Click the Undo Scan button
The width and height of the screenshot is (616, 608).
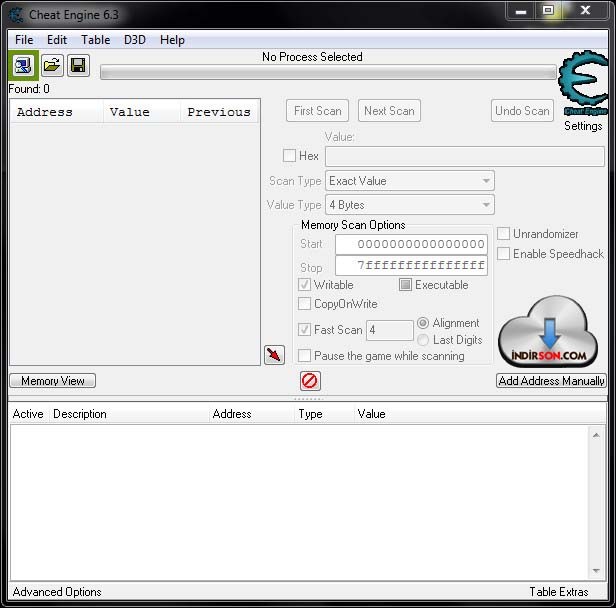pos(522,111)
